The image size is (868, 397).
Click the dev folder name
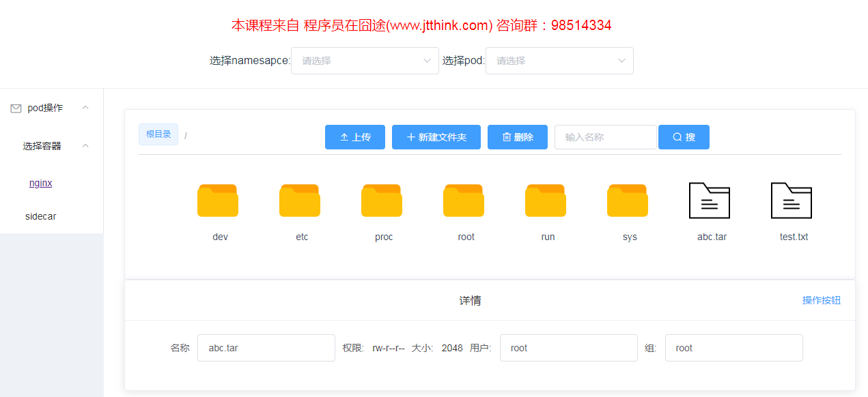click(221, 237)
